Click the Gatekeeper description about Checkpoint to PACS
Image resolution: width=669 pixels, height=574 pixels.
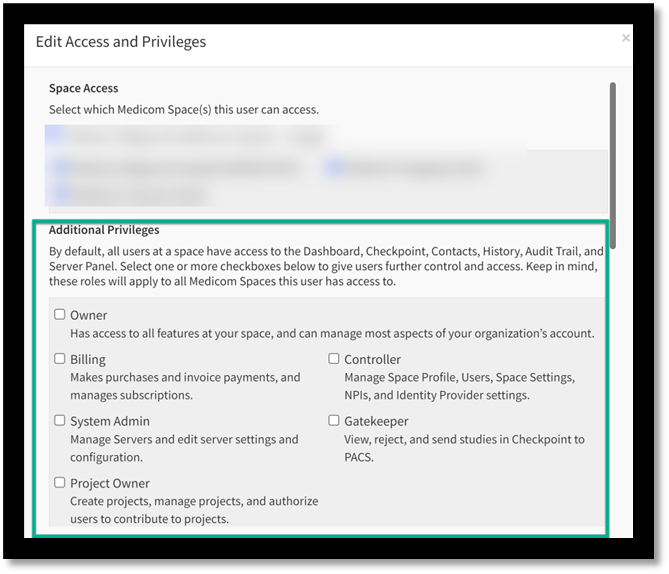[x=464, y=447]
